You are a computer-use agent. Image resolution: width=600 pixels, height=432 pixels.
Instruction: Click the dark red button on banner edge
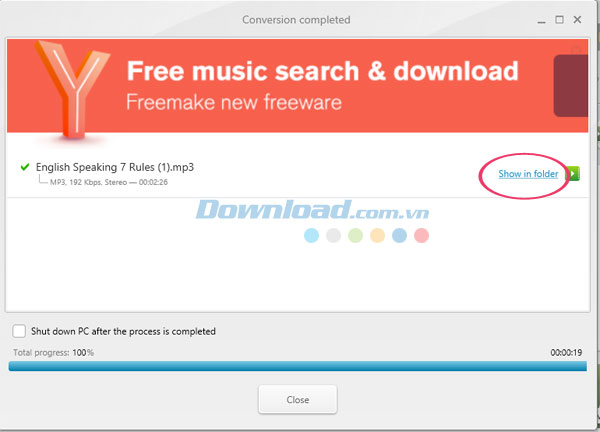click(571, 86)
